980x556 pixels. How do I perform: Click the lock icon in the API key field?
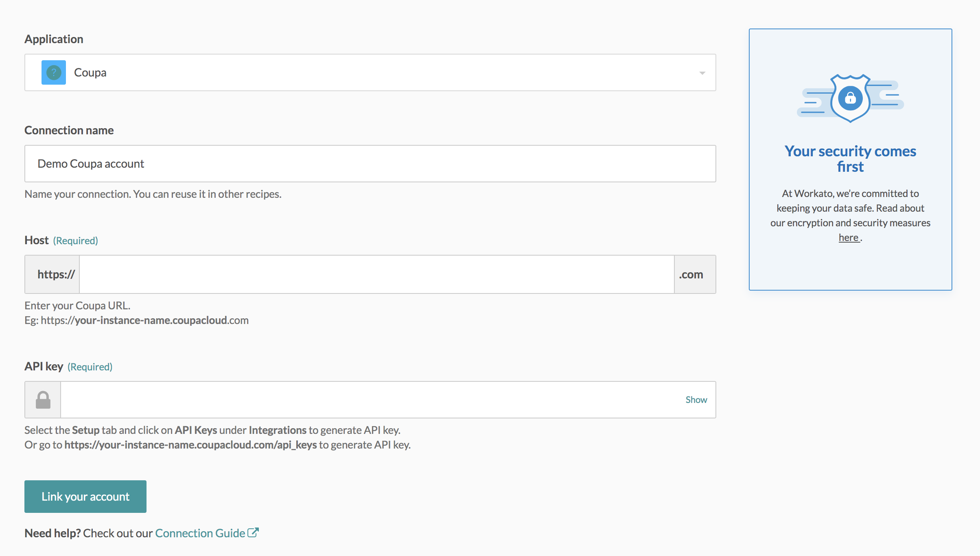(42, 399)
